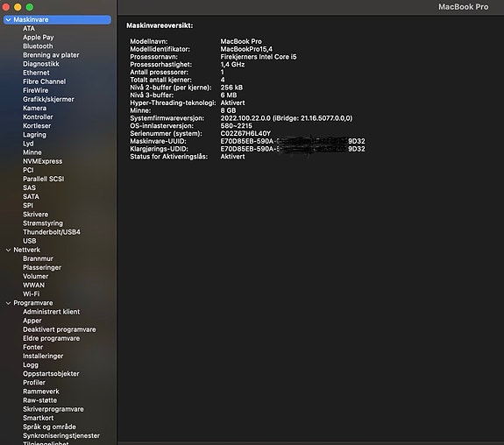Select the USB sidebar entry
504x445 pixels.
coord(29,241)
